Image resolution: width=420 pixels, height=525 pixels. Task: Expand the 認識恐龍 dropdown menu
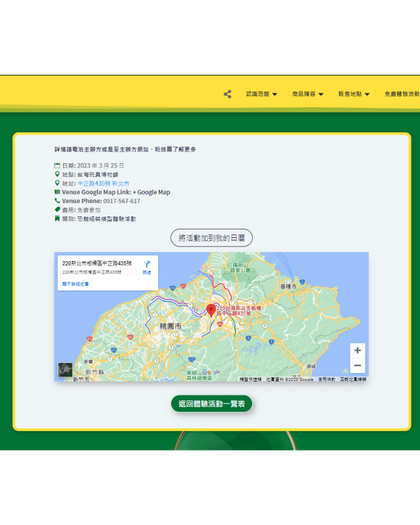(262, 94)
